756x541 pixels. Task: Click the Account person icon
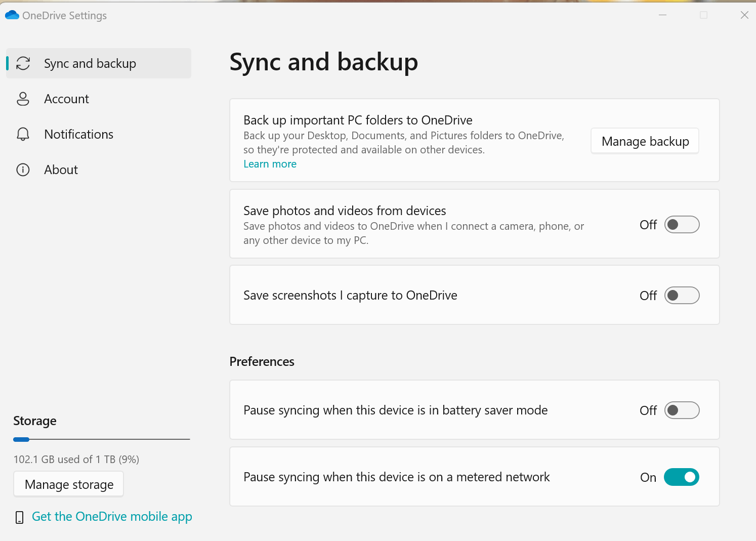[23, 99]
